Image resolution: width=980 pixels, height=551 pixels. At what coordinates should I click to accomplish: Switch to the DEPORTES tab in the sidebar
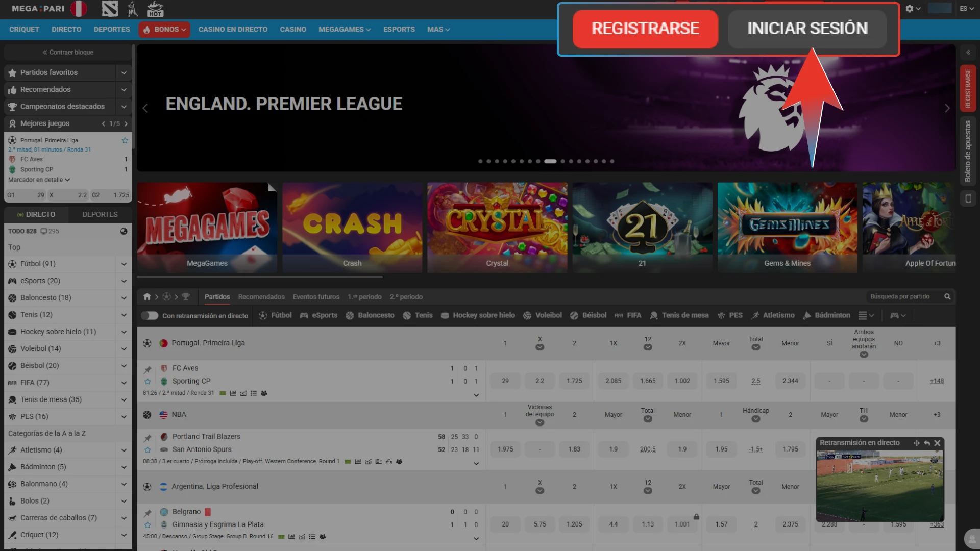tap(100, 215)
